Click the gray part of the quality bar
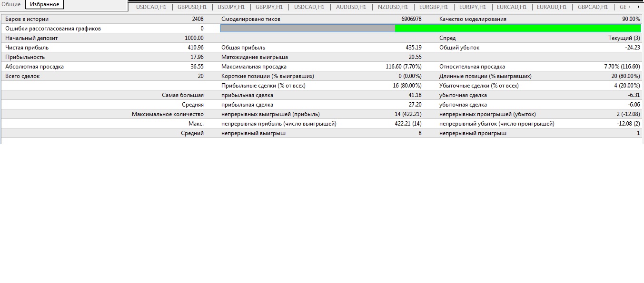The image size is (644, 283). (308, 29)
